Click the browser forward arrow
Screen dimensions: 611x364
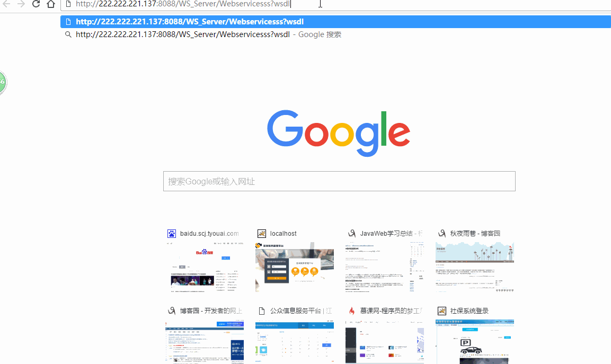point(21,4)
